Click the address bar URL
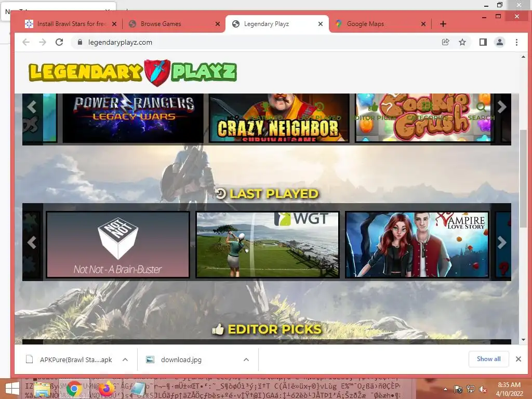 pos(120,42)
